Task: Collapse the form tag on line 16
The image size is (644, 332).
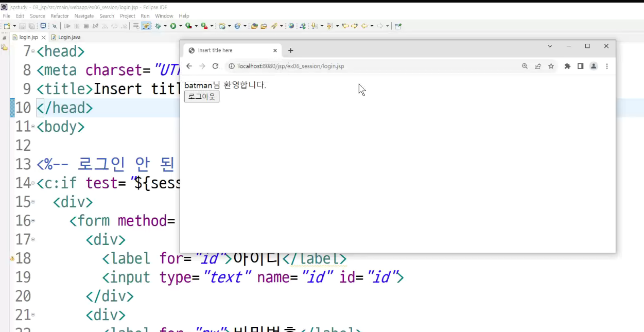Action: 33,221
